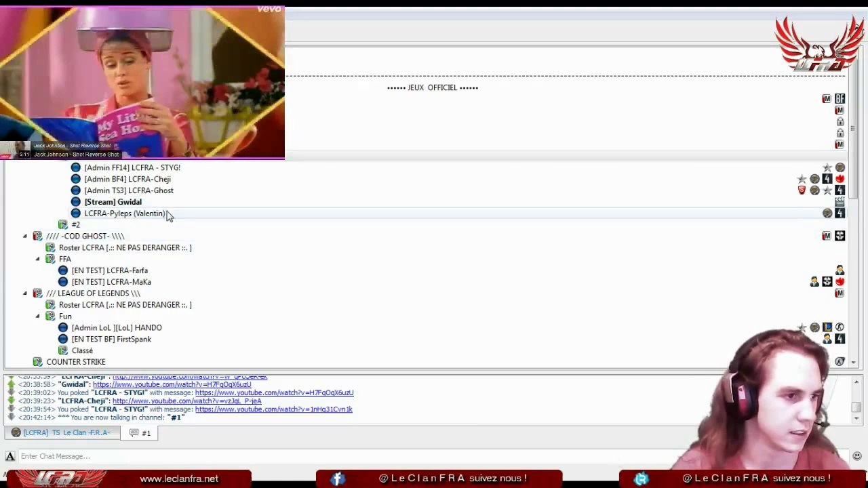Viewport: 868px width, 488px height.
Task: Click the Facebook icon in bottom banner
Action: tap(338, 479)
